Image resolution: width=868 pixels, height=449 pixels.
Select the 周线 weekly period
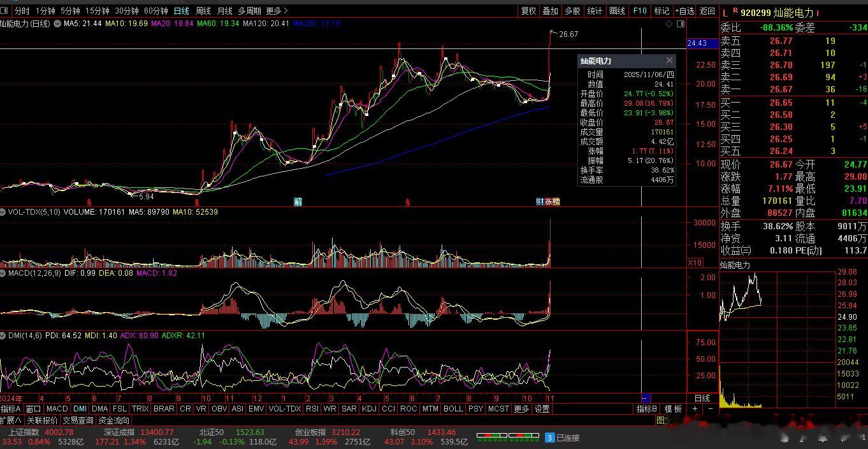203,11
